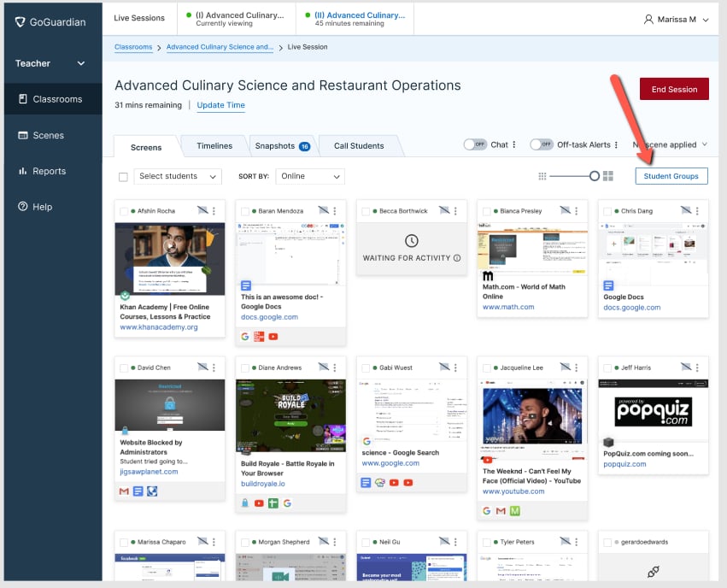The width and height of the screenshot is (727, 588).
Task: Click the Gmail tab icon on David Chen's card
Action: point(124,491)
